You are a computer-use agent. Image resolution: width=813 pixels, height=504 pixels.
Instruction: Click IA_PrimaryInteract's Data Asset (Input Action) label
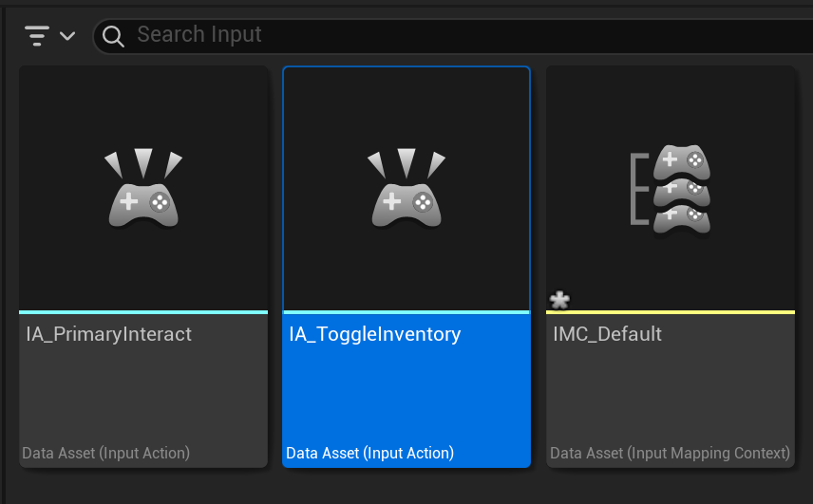(106, 453)
